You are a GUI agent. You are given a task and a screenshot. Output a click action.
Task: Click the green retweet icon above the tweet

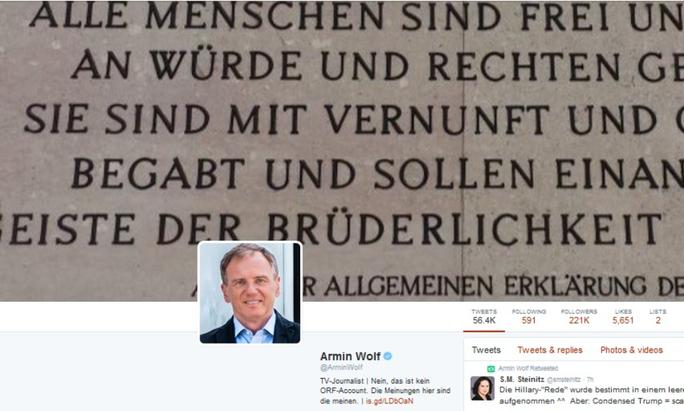click(x=491, y=369)
